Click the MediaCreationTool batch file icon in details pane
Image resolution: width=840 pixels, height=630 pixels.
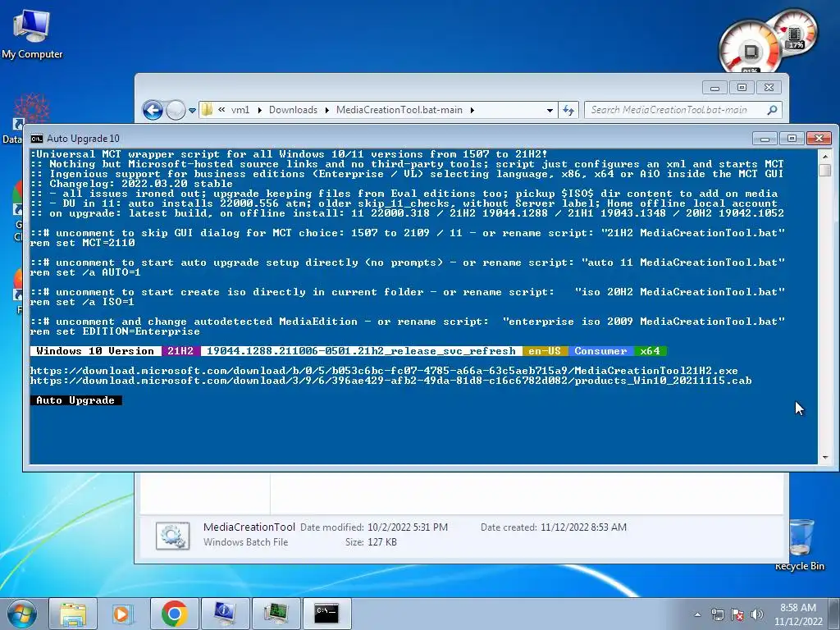point(172,535)
